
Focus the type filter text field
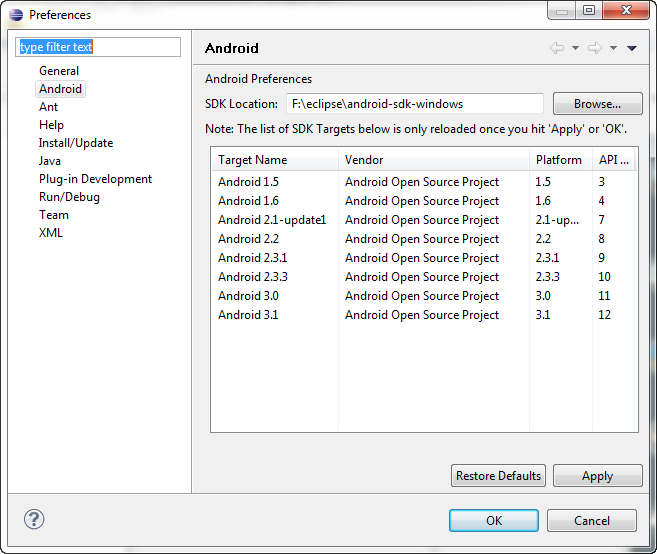[x=98, y=47]
